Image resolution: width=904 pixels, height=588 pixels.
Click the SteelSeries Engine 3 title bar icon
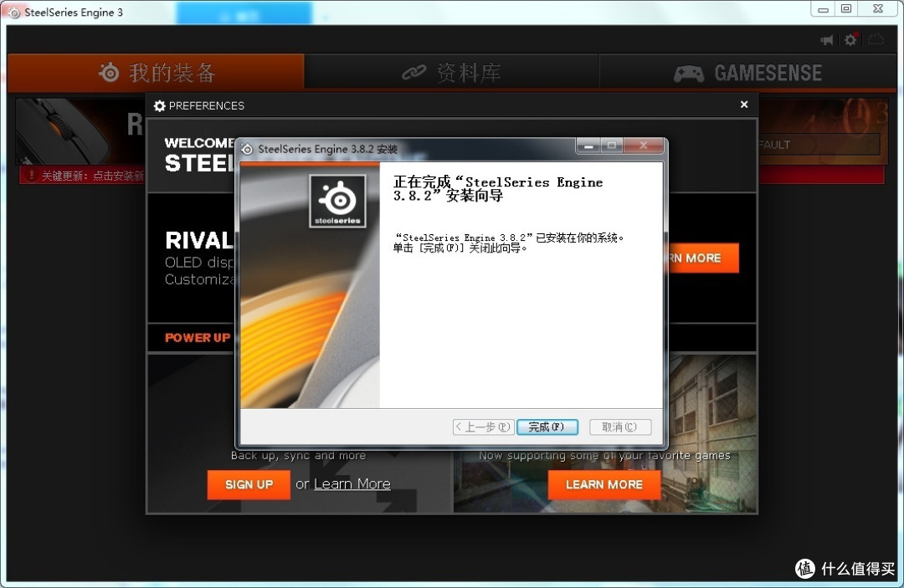14,12
